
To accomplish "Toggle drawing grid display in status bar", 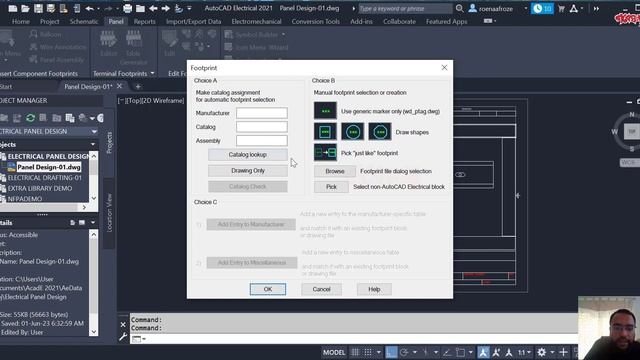I will coord(355,352).
